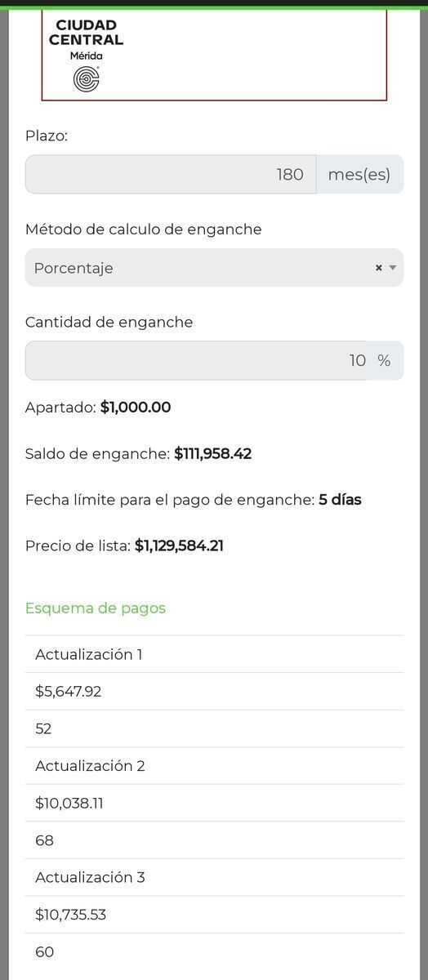
Task: Click the Ciudad Central spiral logo icon
Action: pos(86,78)
